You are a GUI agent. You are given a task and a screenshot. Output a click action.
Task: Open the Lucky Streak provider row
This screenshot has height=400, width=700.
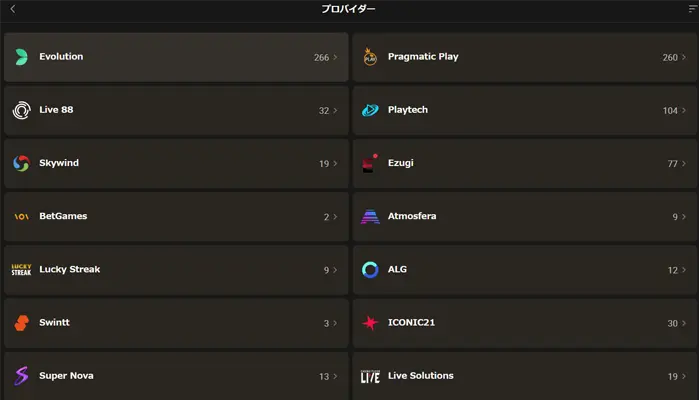pos(176,270)
